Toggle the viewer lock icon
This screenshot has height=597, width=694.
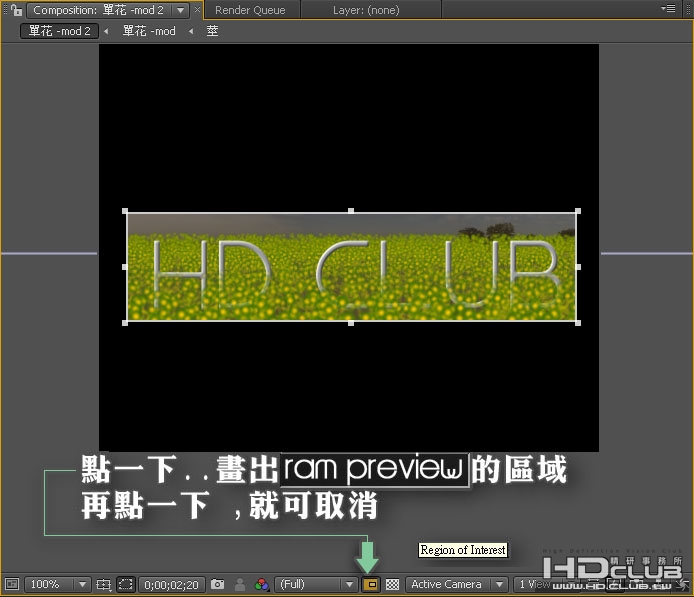click(16, 10)
